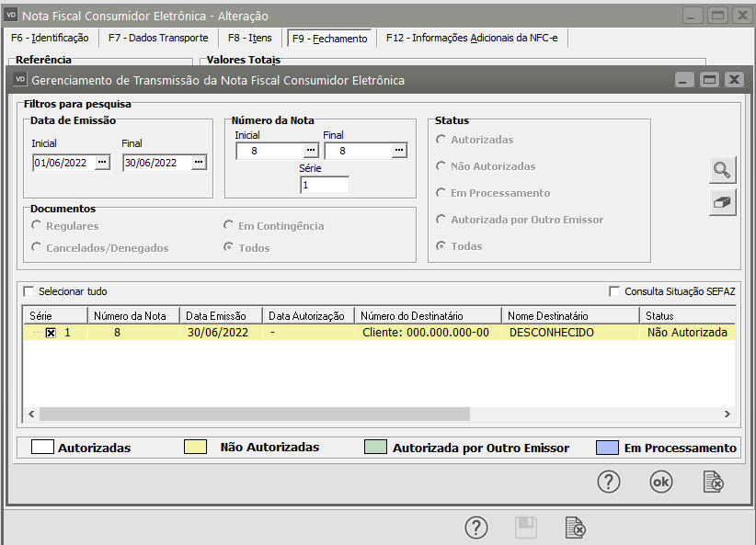
Task: Click the Série input field
Action: [324, 185]
